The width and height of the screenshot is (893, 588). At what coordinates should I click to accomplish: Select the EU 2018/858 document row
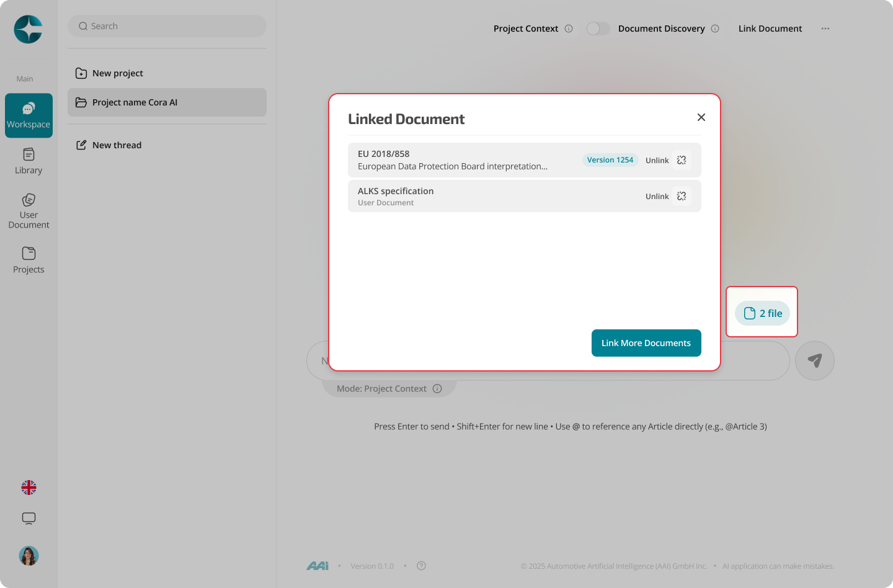[x=525, y=160]
